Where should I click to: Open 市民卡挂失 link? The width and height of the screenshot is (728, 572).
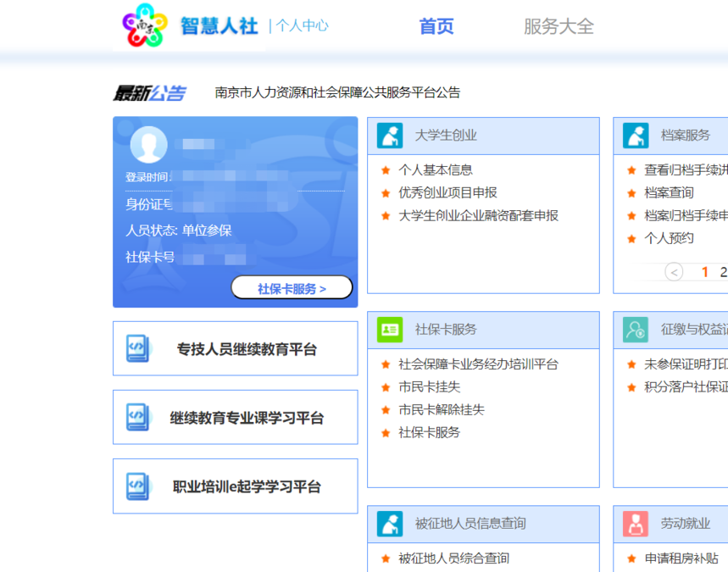click(x=430, y=386)
